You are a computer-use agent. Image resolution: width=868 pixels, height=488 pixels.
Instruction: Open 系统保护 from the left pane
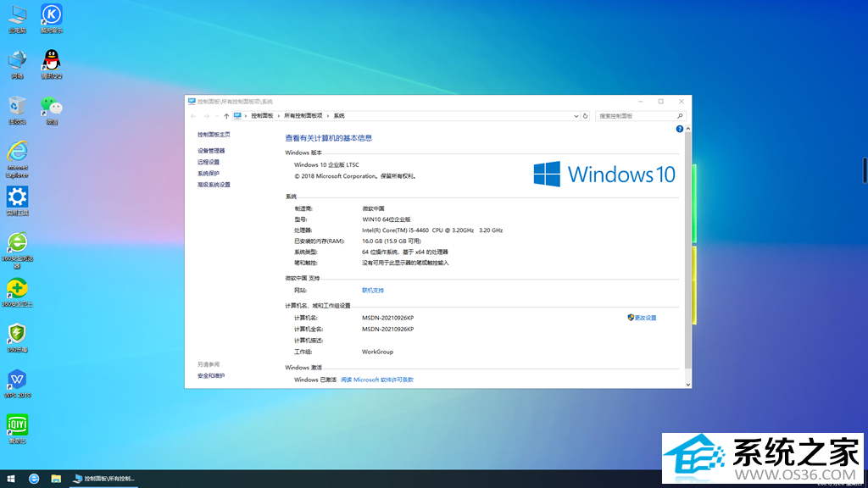pos(209,174)
